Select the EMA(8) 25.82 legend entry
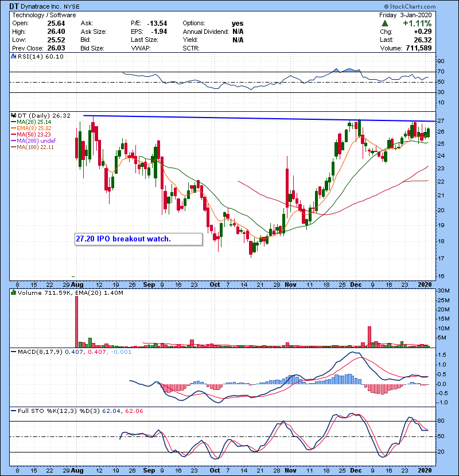The image size is (459, 476). (x=31, y=128)
